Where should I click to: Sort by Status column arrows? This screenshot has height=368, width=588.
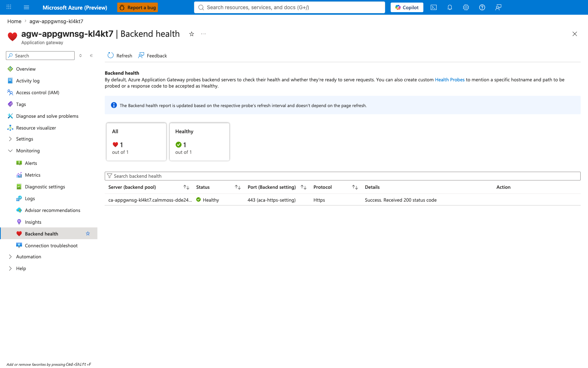(238, 187)
